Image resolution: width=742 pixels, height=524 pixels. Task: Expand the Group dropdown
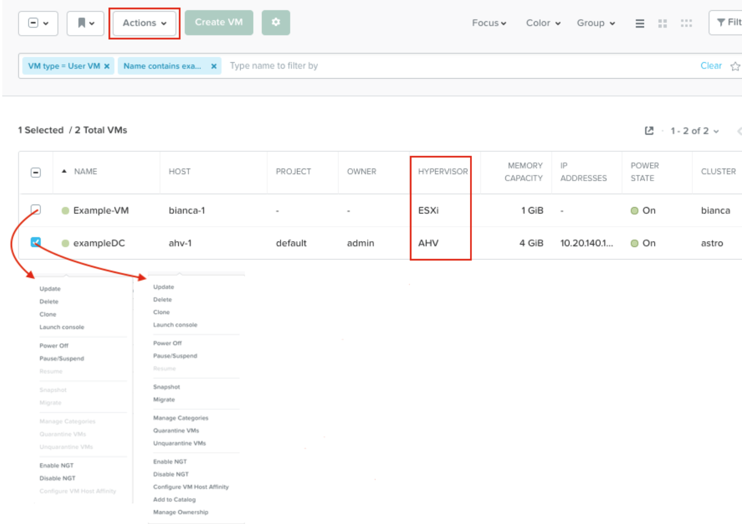tap(596, 23)
